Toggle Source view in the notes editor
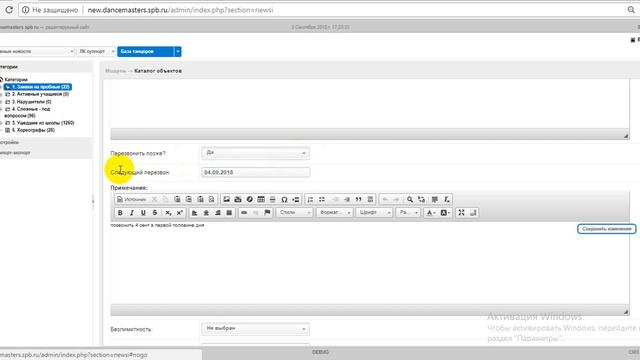 pos(131,199)
